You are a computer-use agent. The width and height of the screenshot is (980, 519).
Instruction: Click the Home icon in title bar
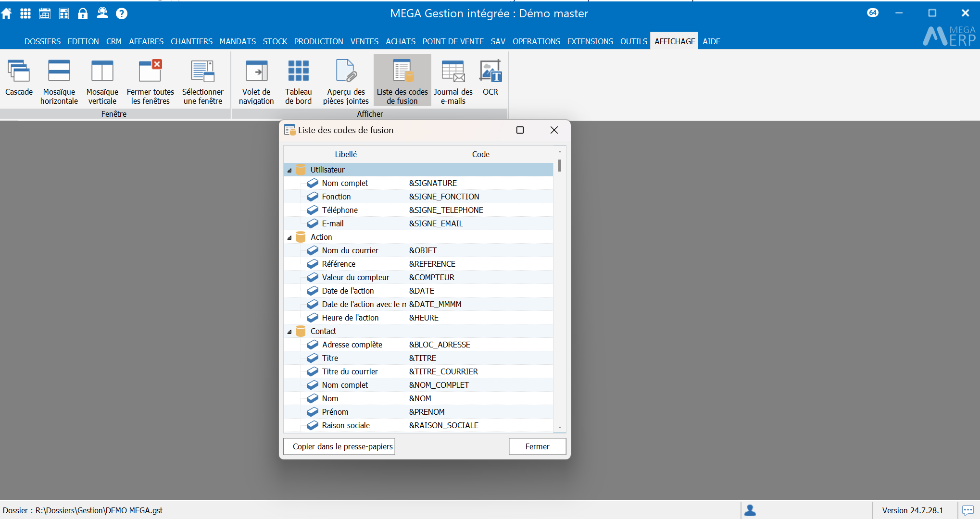tap(6, 13)
